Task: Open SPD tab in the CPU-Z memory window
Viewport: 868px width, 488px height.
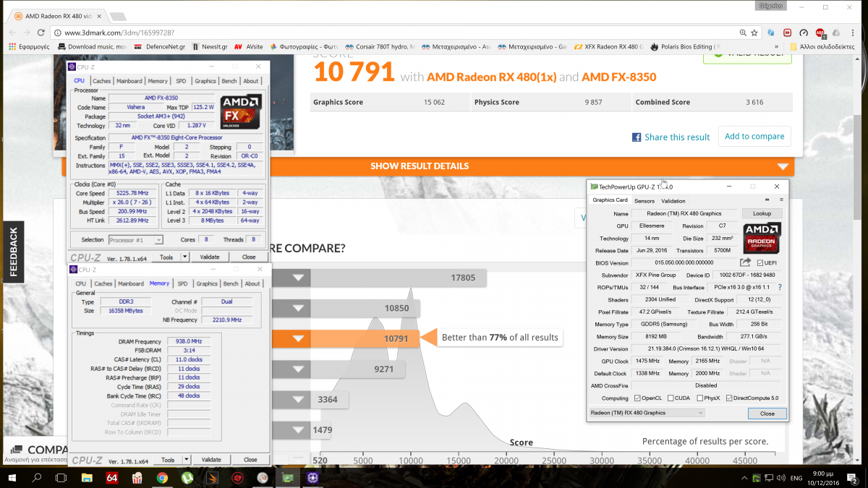Action: [x=182, y=283]
